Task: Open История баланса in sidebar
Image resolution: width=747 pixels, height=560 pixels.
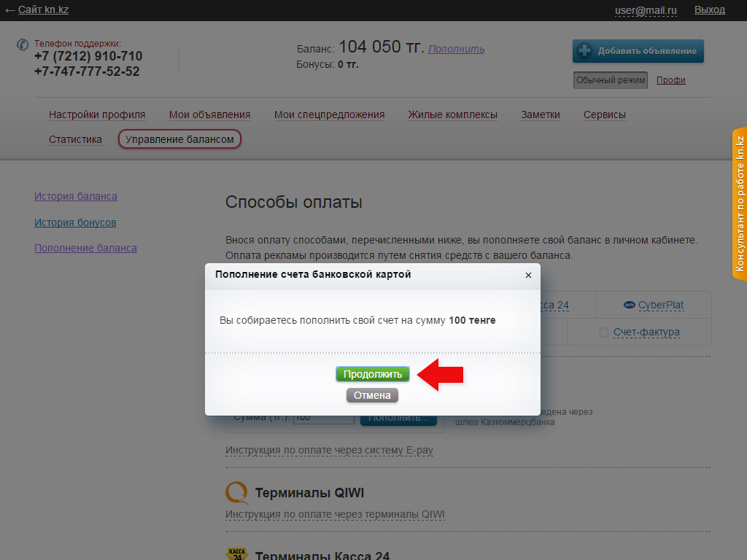Action: tap(75, 196)
